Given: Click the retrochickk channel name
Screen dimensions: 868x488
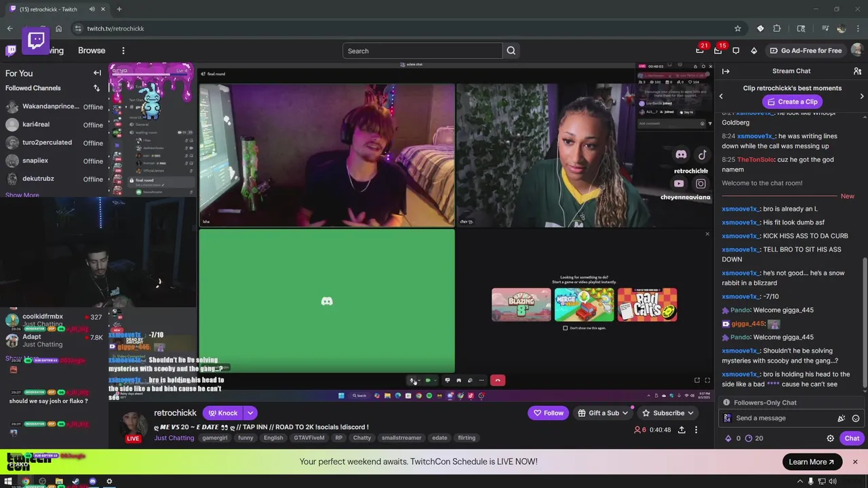Looking at the screenshot, I should tap(175, 413).
